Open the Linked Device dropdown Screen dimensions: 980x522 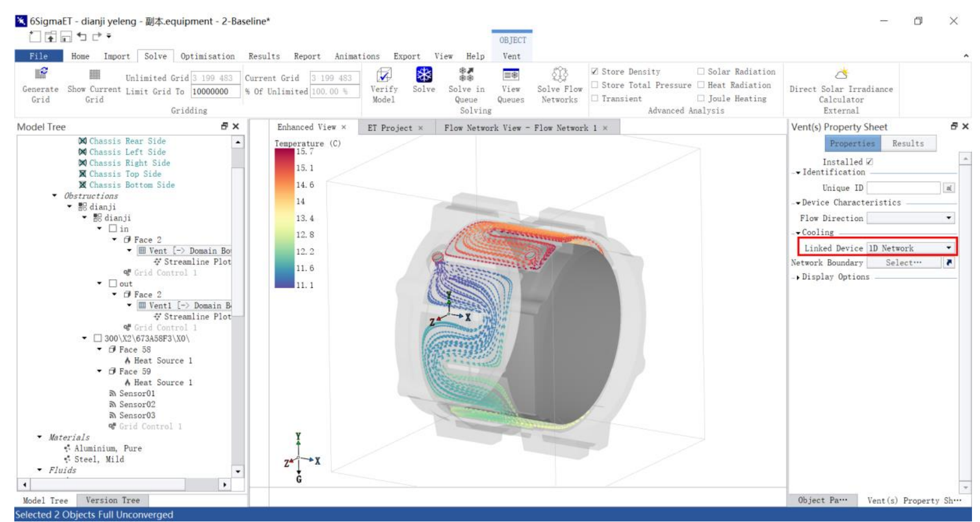click(x=949, y=248)
